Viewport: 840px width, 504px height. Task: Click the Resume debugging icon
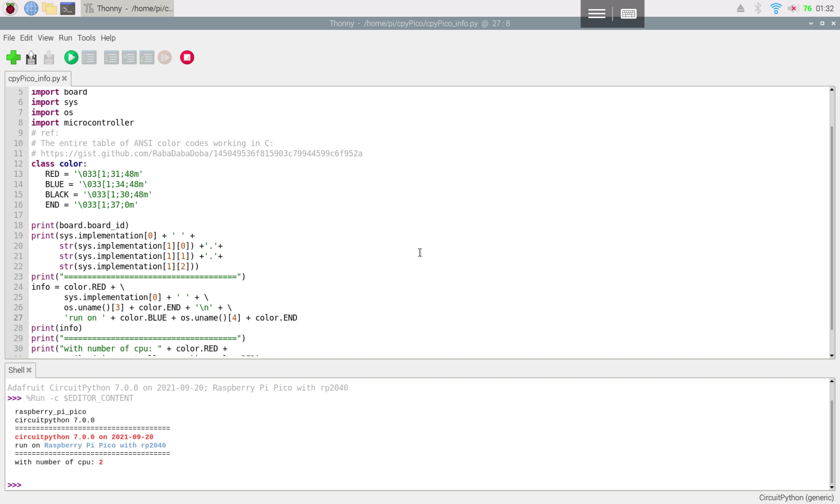click(x=165, y=58)
